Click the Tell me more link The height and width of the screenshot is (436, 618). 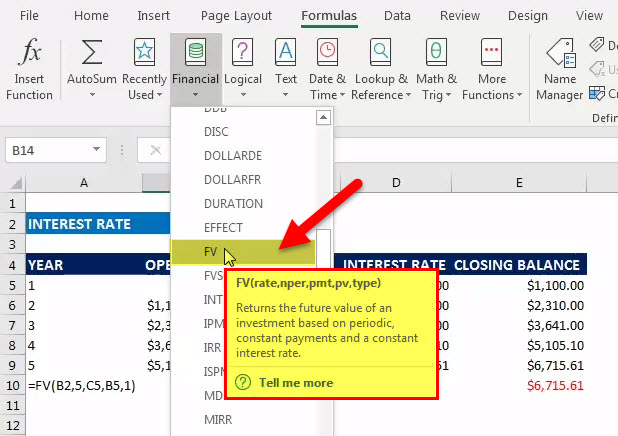click(x=296, y=383)
